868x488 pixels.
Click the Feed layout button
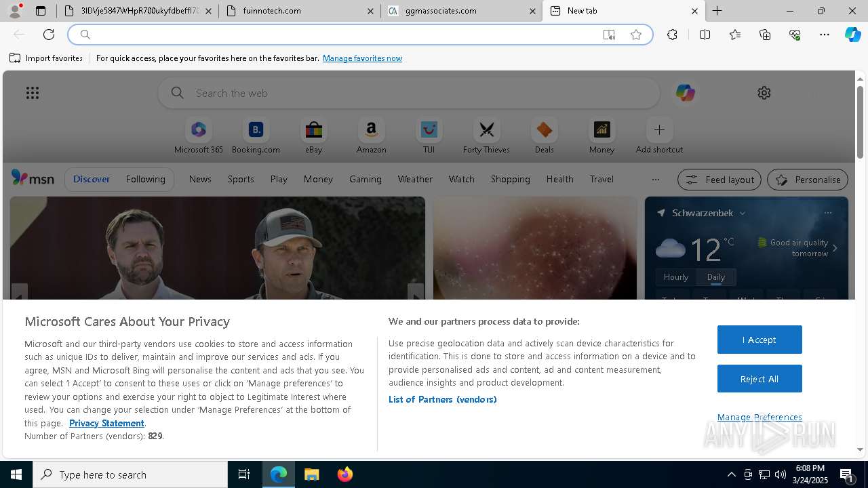(x=719, y=180)
